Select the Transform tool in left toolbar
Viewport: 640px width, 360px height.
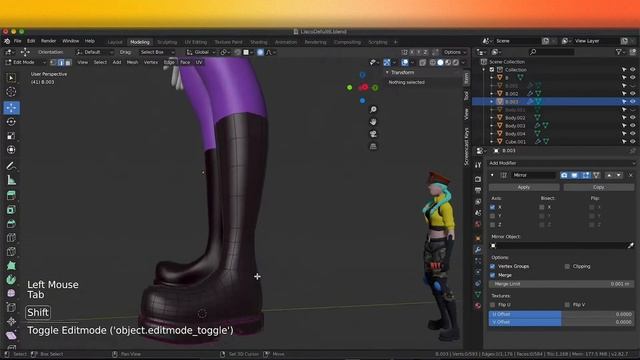click(x=11, y=150)
